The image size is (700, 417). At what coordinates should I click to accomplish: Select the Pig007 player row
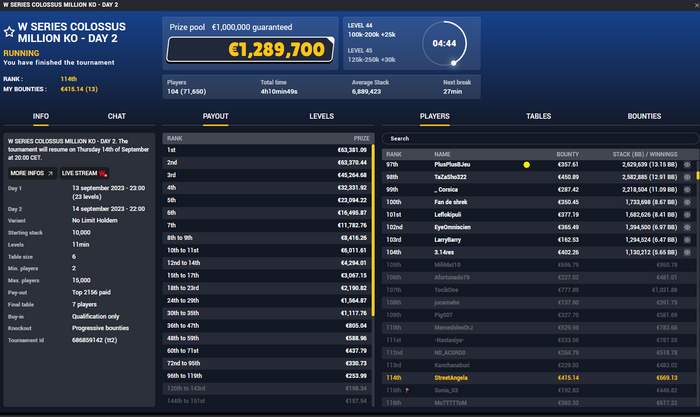tap(537, 315)
